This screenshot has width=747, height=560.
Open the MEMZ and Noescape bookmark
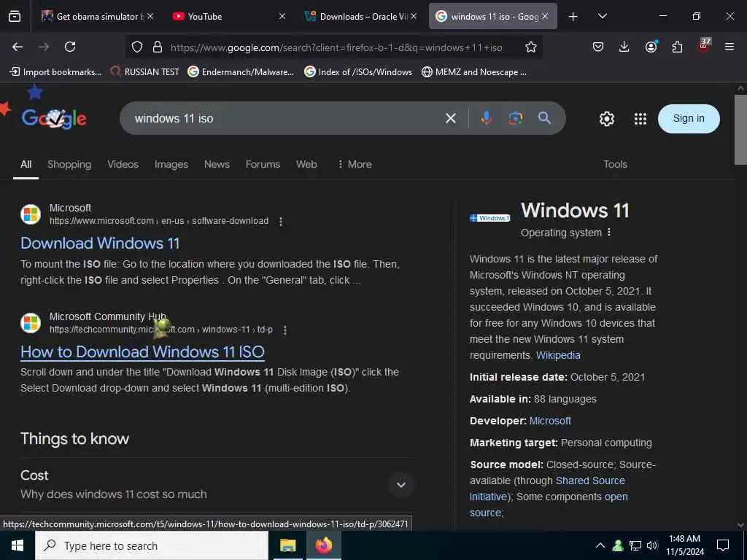474,72
